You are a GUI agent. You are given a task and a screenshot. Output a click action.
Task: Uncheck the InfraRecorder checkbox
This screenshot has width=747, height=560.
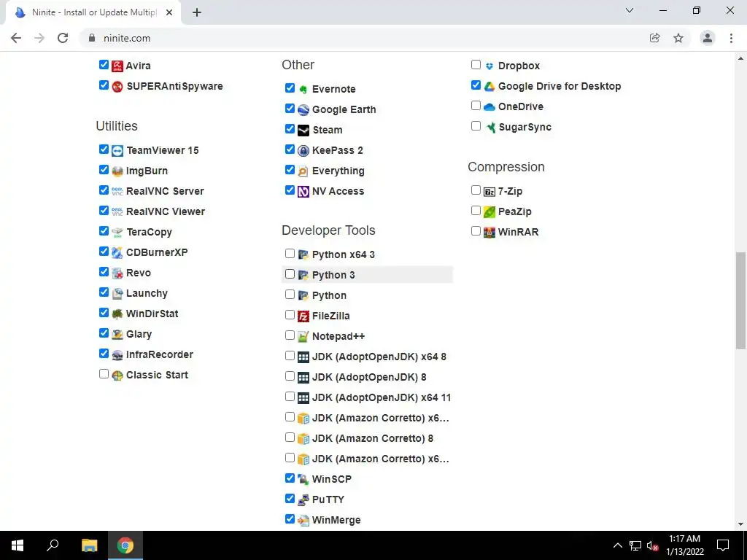(104, 354)
